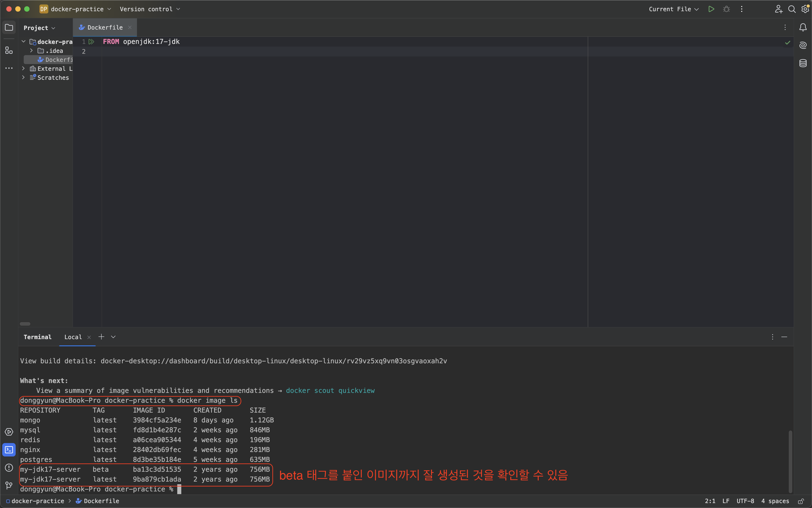Open the Git version control tool window

tap(9, 485)
